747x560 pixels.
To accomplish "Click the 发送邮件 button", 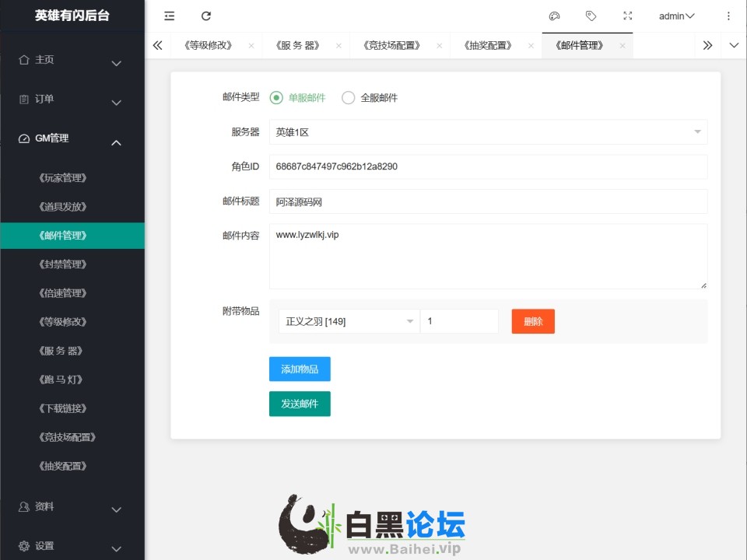I will 300,404.
